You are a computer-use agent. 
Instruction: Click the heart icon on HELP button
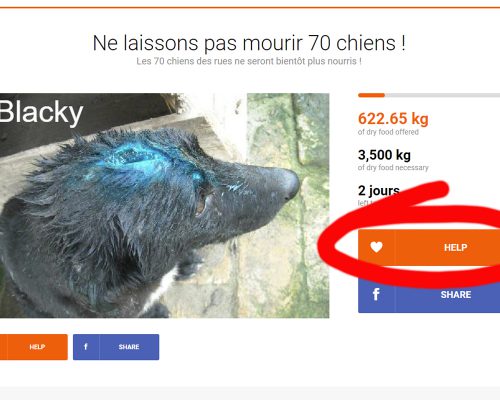click(376, 247)
